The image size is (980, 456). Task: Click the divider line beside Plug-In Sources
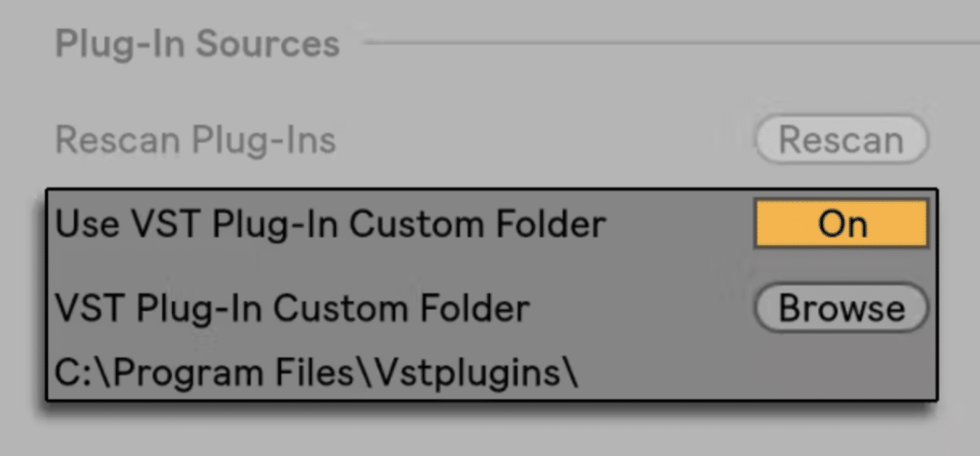672,43
